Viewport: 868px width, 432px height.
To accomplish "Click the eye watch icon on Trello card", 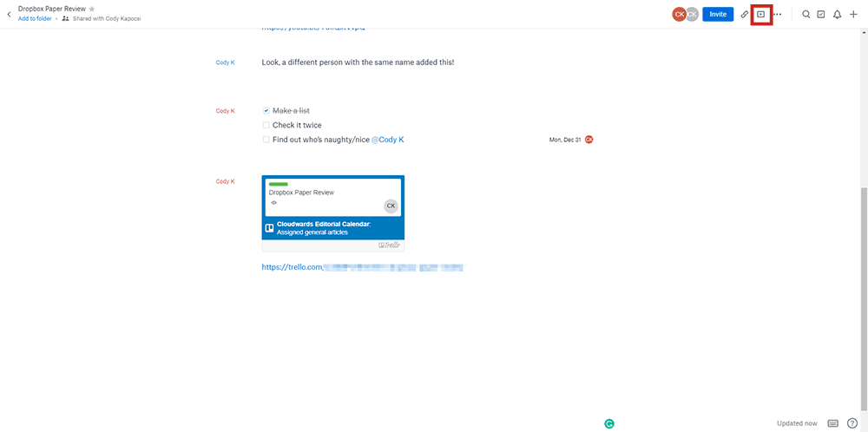I will tap(273, 203).
